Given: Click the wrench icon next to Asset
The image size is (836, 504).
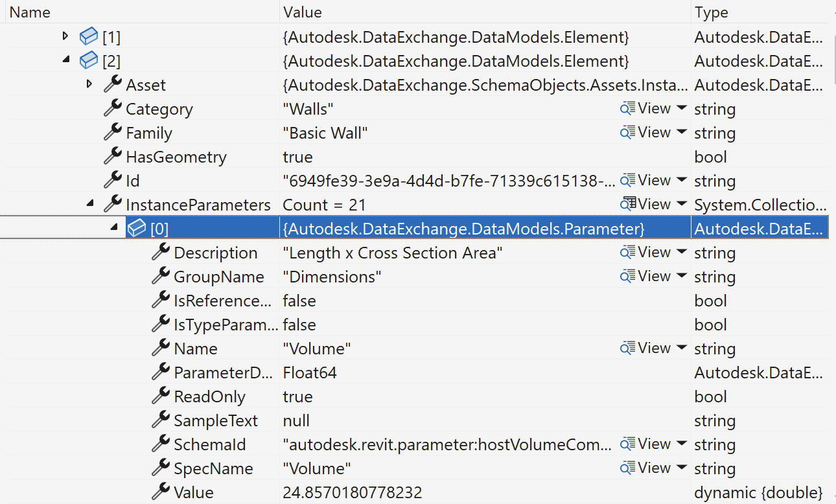Looking at the screenshot, I should (113, 84).
